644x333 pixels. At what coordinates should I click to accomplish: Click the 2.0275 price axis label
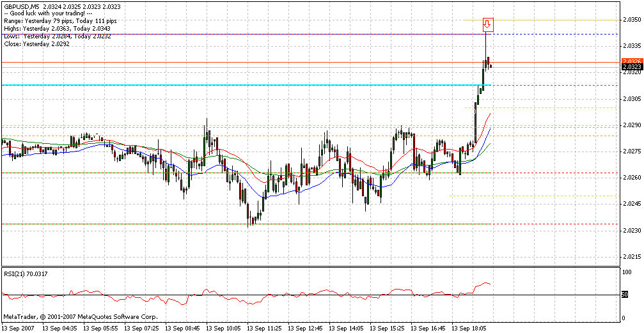point(631,151)
